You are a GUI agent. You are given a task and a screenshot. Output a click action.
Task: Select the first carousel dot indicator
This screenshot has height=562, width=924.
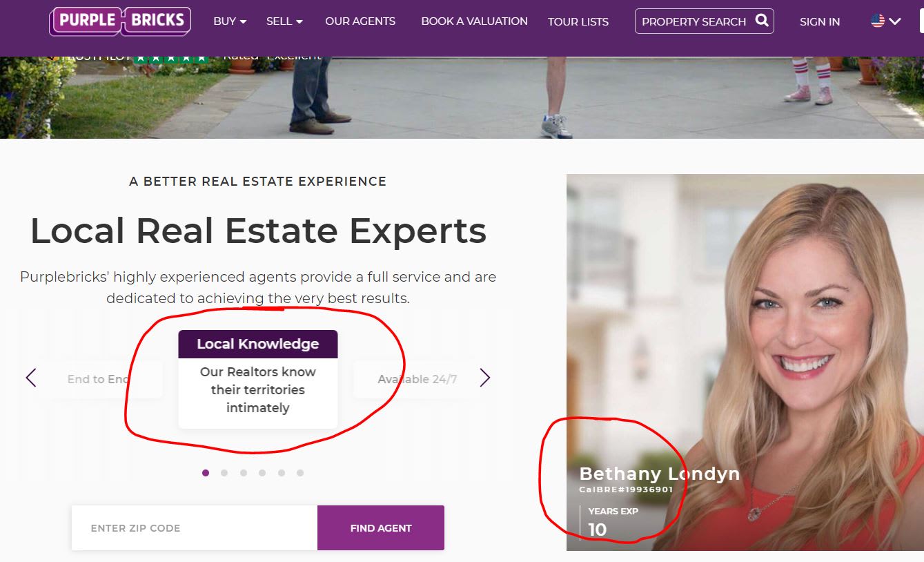[x=206, y=473]
